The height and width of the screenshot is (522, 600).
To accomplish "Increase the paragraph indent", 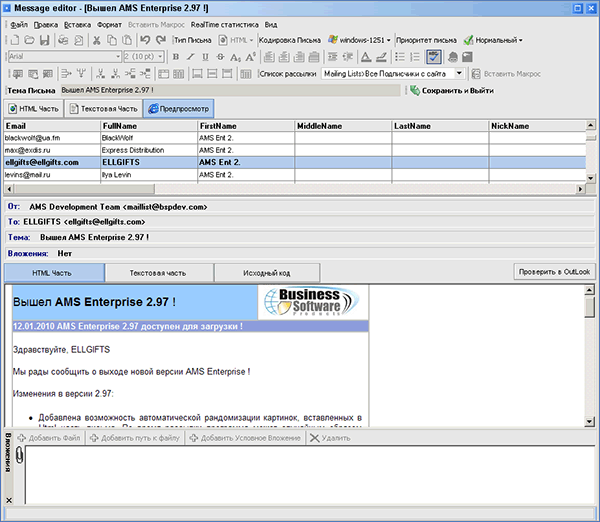I will 333,57.
